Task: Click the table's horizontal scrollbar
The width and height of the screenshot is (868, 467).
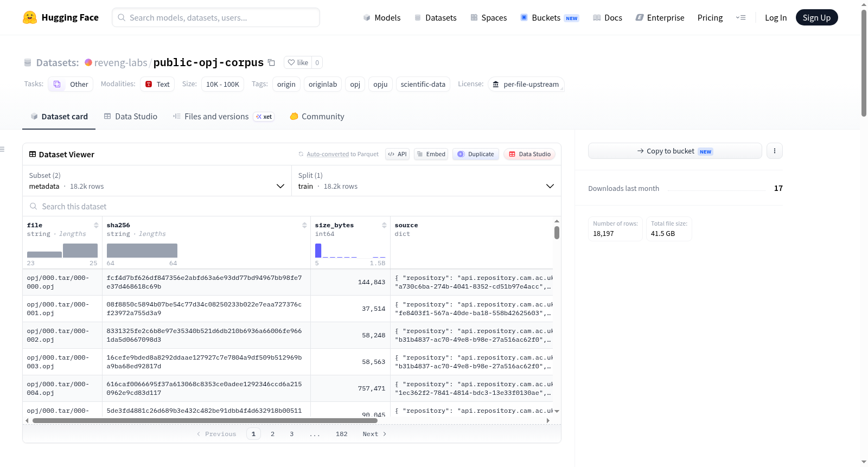Action: [205, 420]
